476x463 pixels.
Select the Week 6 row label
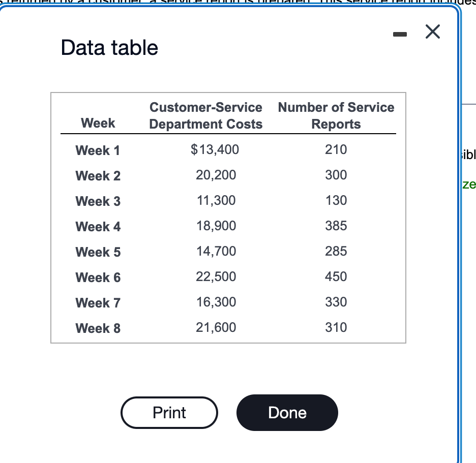[x=98, y=277]
